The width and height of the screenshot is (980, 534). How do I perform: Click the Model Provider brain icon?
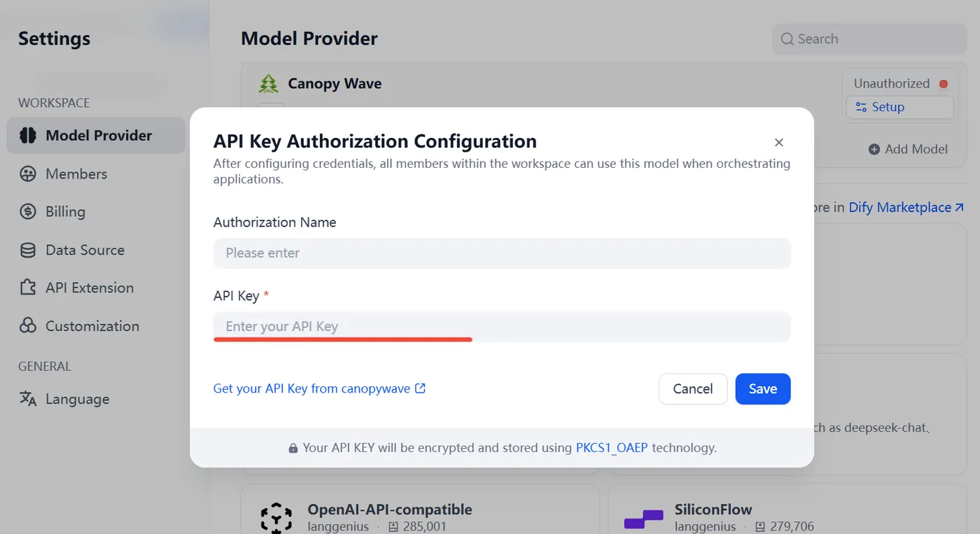pos(28,136)
